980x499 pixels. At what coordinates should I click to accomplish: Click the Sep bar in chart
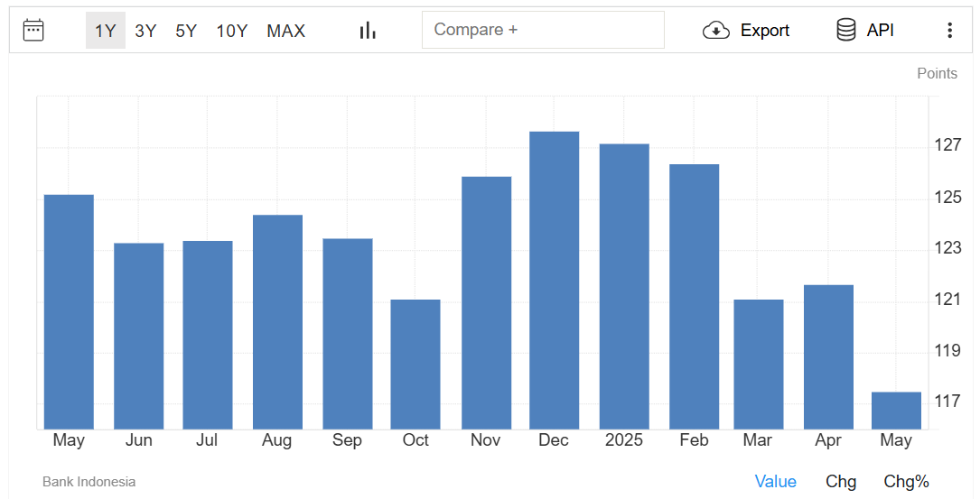[348, 334]
